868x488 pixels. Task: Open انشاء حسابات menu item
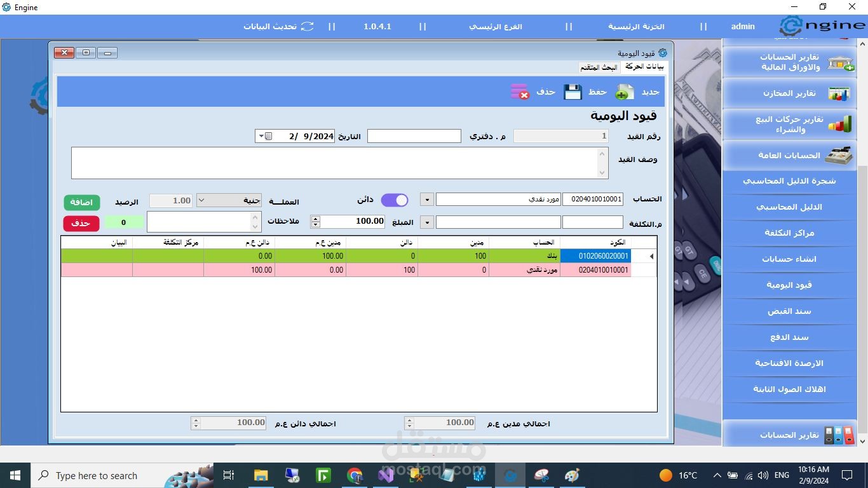[x=790, y=259]
